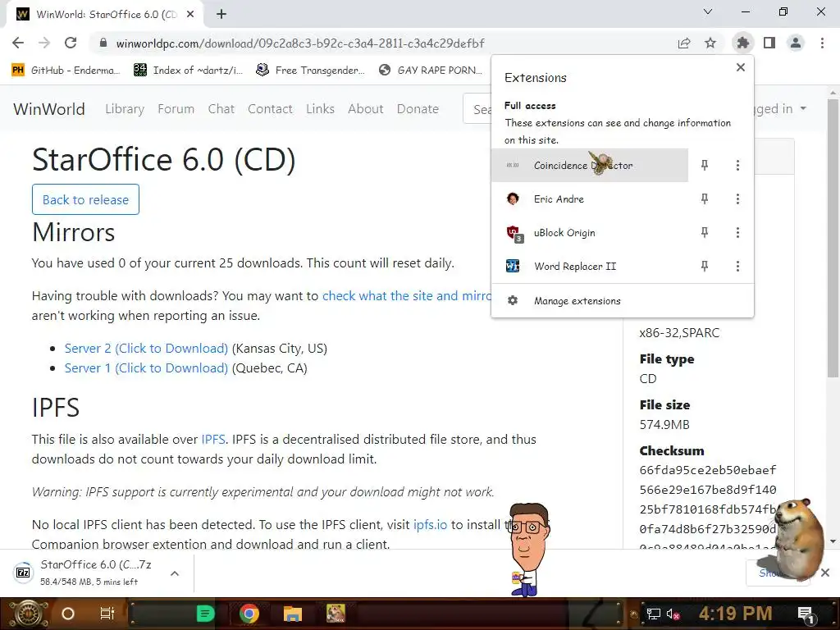Click the Word Replacer II icon
Screen dimensions: 840x630
tap(513, 266)
